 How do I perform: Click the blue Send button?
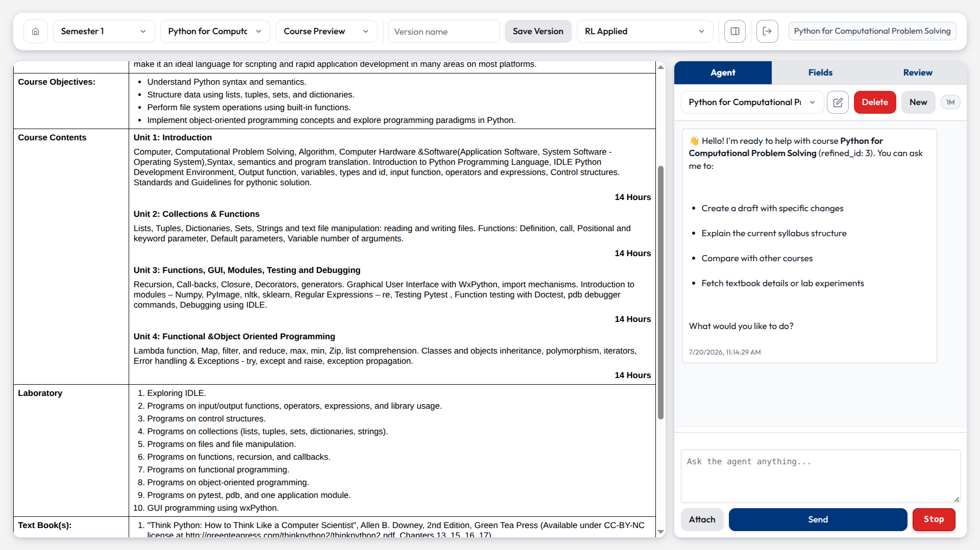pos(818,519)
